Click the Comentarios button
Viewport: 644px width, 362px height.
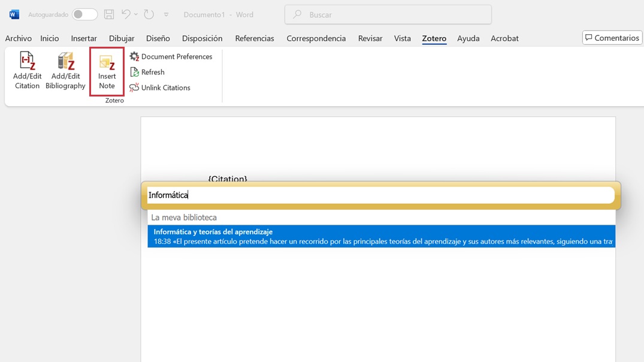point(612,38)
